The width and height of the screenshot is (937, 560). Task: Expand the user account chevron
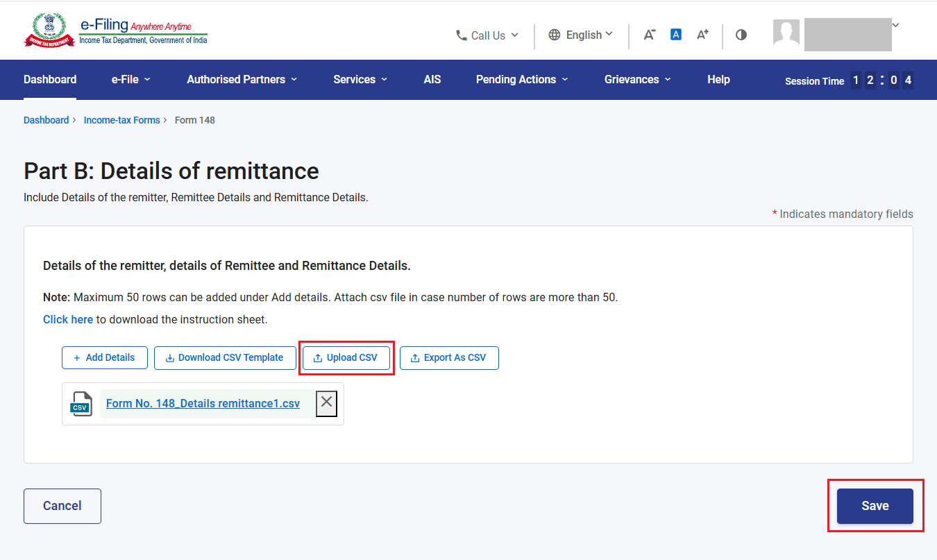895,25
